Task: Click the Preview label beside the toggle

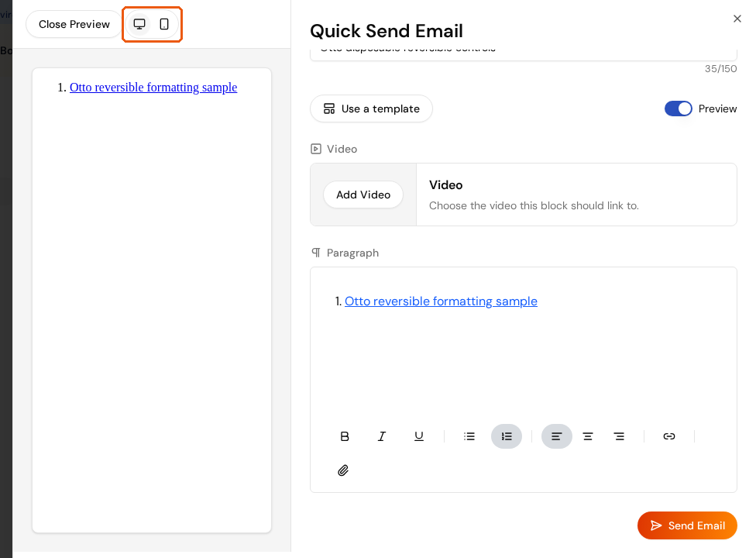Action: click(x=717, y=109)
